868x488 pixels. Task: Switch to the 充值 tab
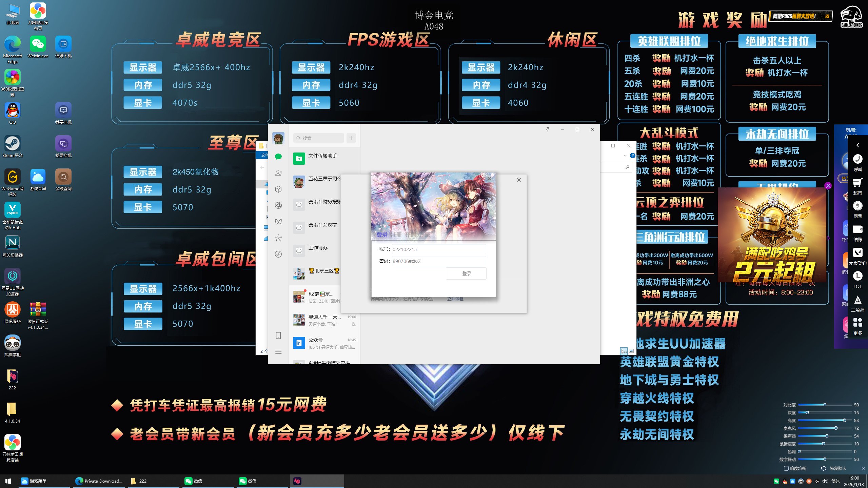tap(411, 235)
